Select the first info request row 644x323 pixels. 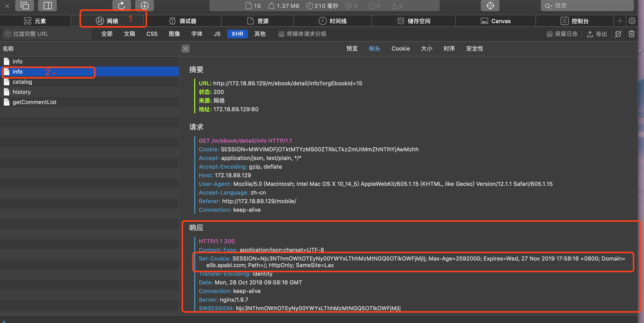[x=89, y=61]
